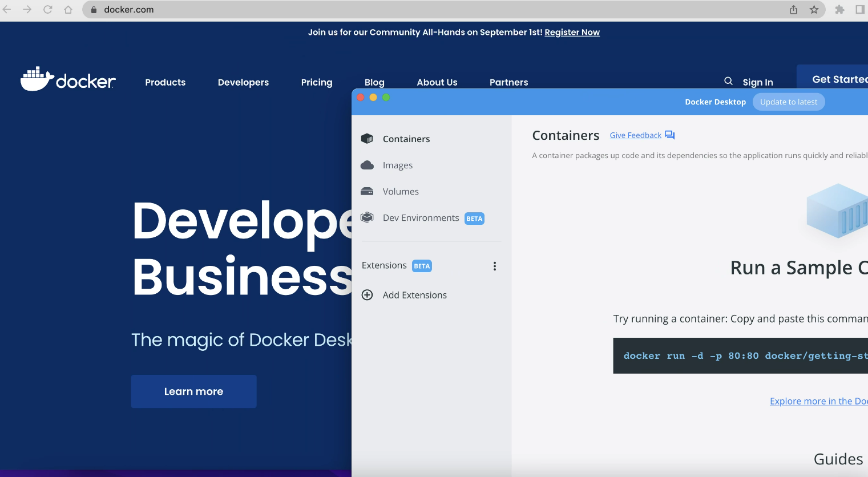The image size is (868, 477).
Task: Click the Volumes drive icon
Action: [x=367, y=192]
